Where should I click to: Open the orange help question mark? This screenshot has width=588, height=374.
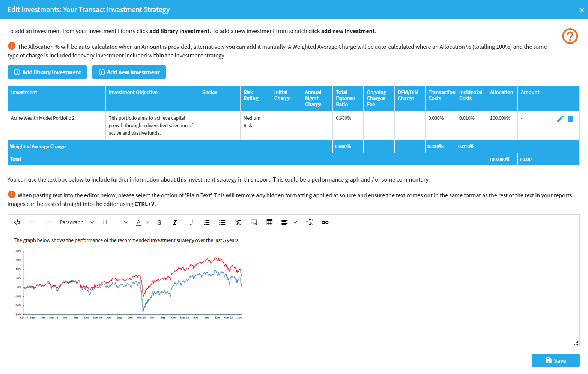click(570, 36)
